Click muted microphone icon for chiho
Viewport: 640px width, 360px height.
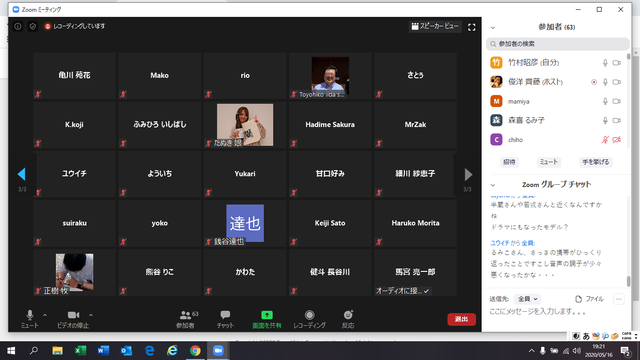coord(605,140)
